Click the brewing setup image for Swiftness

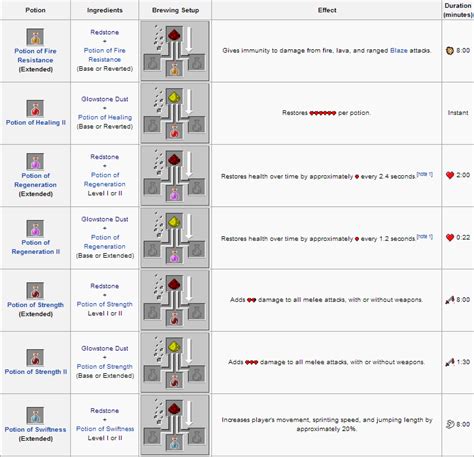click(175, 425)
